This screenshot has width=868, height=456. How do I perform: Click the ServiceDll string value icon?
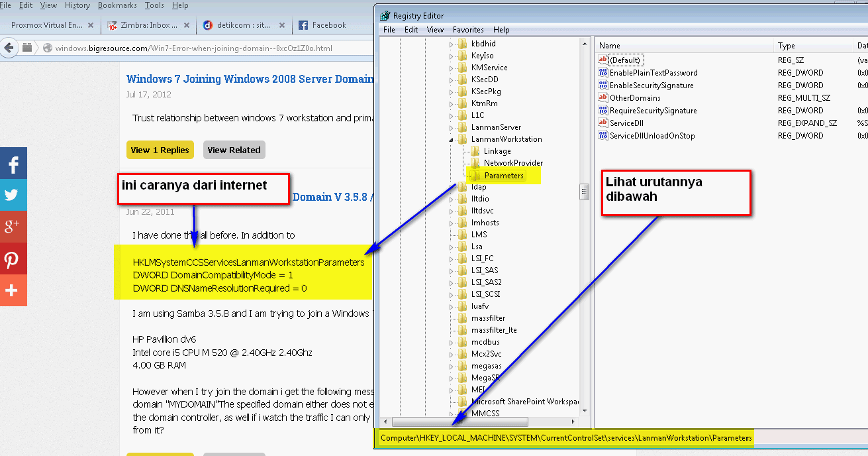603,123
